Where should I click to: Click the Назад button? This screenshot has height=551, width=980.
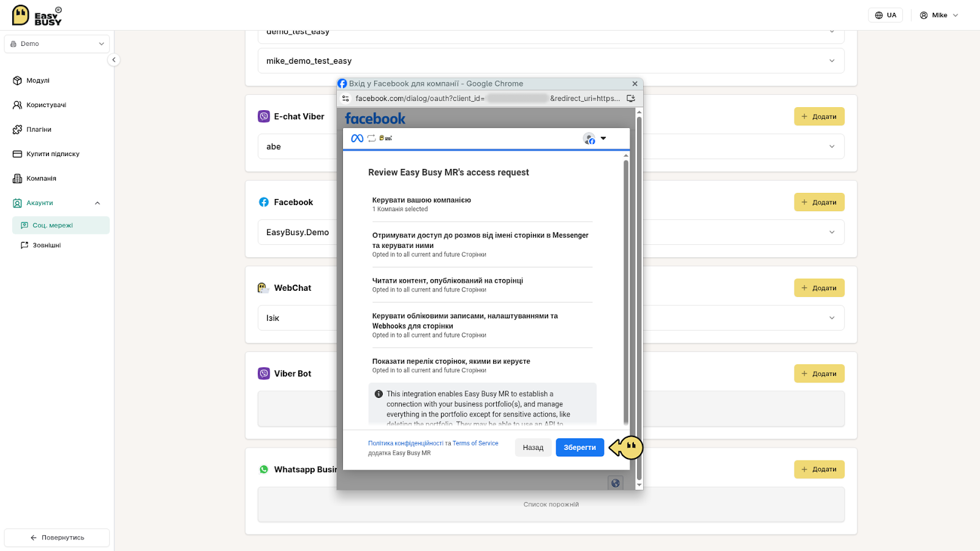[x=533, y=448]
